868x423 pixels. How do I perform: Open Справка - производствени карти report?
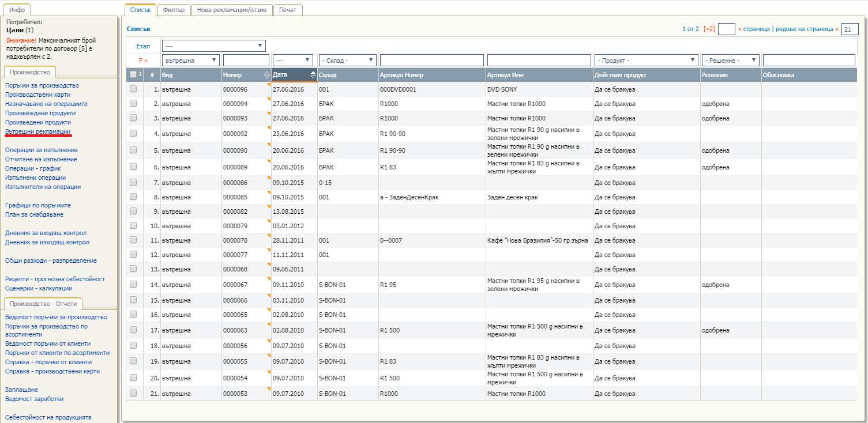pos(52,371)
